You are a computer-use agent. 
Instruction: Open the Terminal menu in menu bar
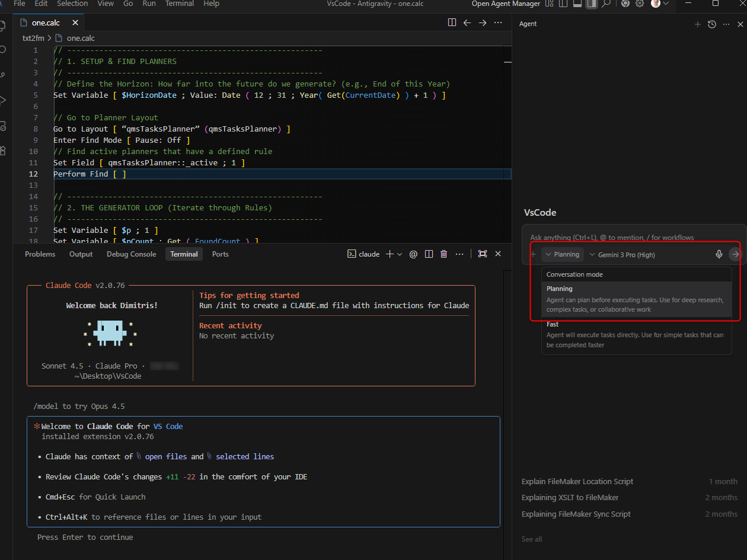(x=180, y=4)
